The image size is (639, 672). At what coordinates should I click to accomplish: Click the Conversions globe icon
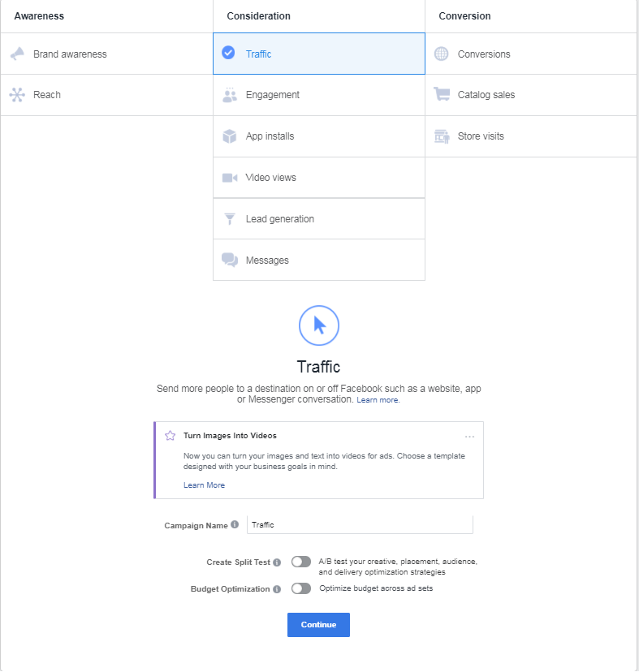coord(442,54)
